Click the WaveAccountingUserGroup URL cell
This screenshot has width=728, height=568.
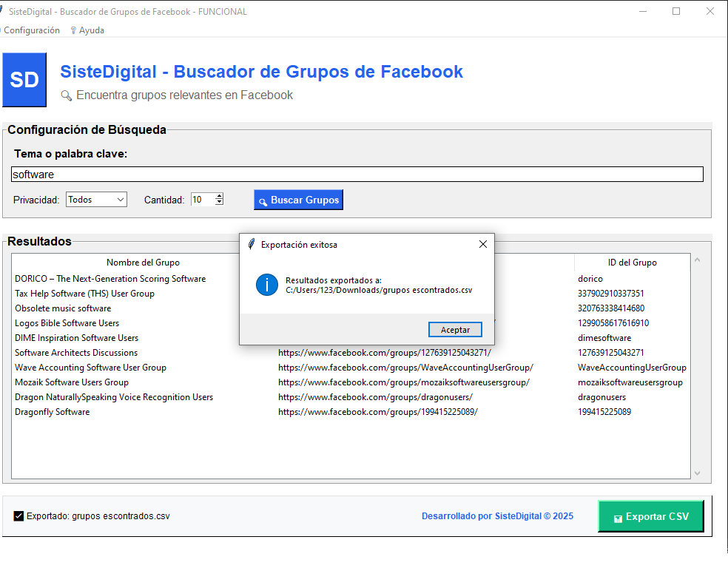pyautogui.click(x=405, y=368)
